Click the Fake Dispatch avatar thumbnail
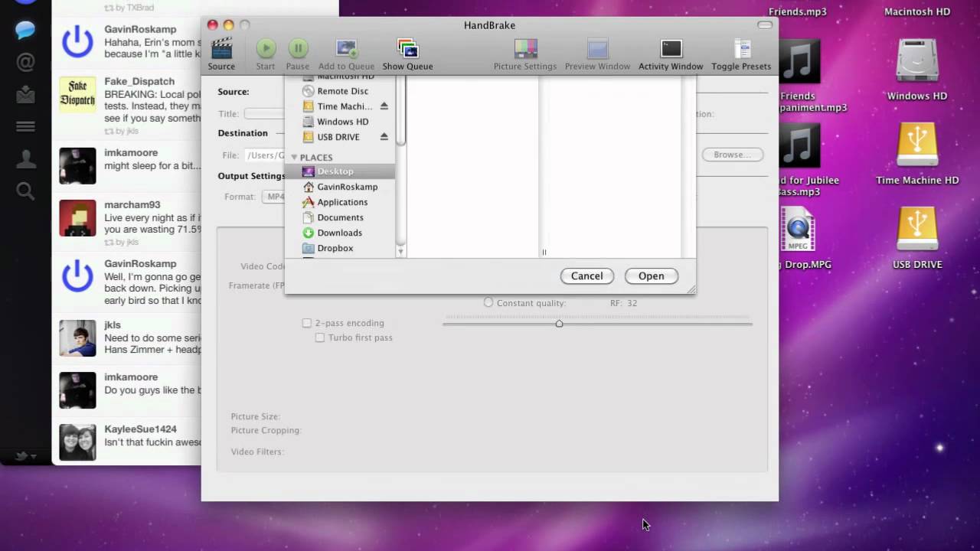The image size is (980, 551). tap(78, 94)
